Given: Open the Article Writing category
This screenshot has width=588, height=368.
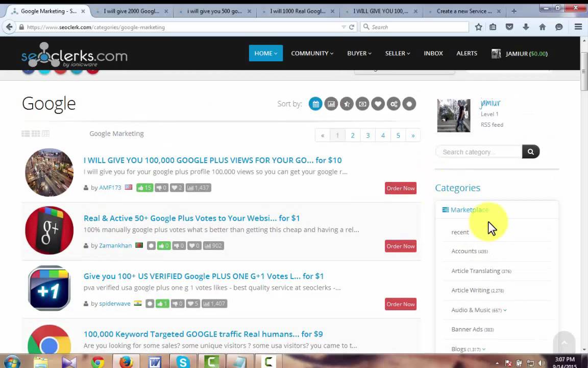Looking at the screenshot, I should coord(477,290).
